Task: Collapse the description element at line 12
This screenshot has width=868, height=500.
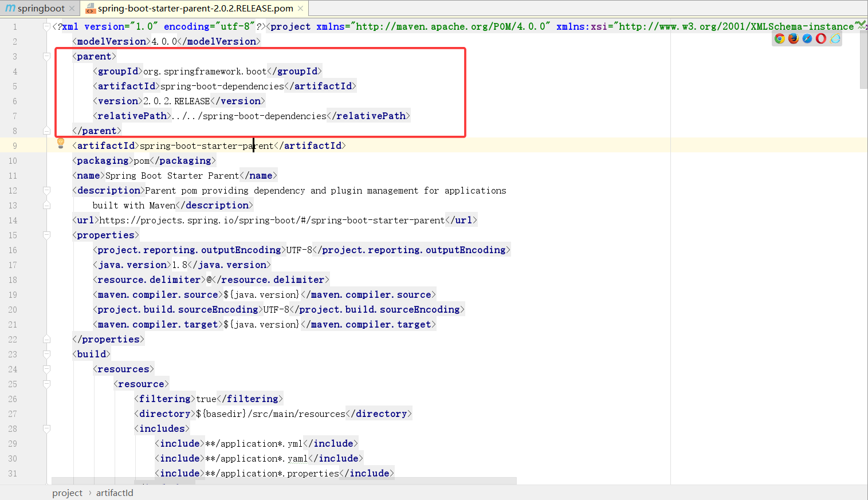Action: (47, 190)
